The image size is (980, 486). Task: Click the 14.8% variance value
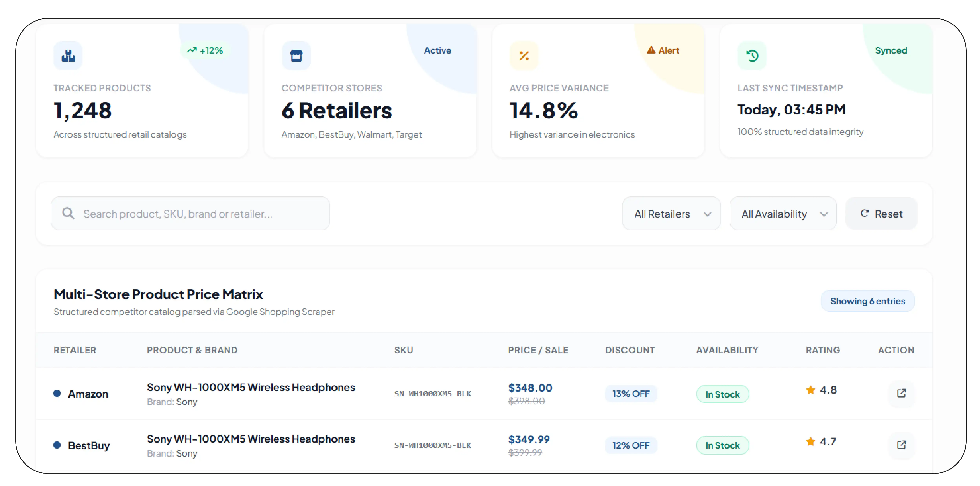(544, 111)
